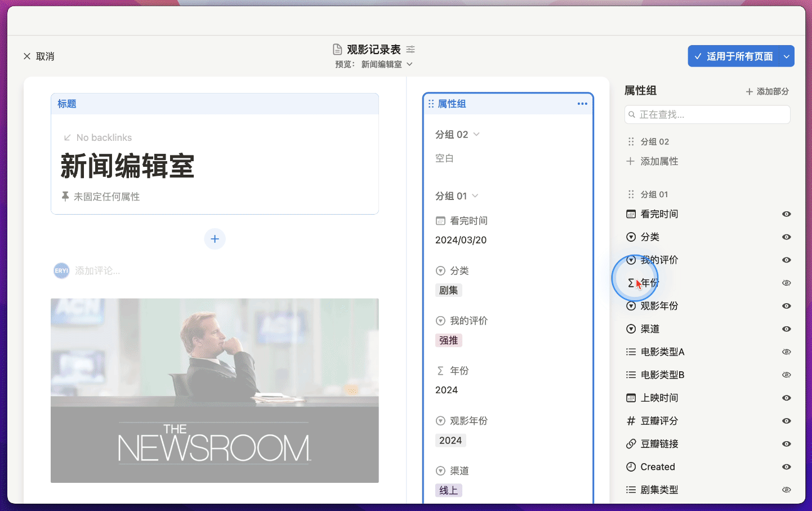812x511 pixels.
Task: Select the 属性组 header in the center panel
Action: (452, 104)
